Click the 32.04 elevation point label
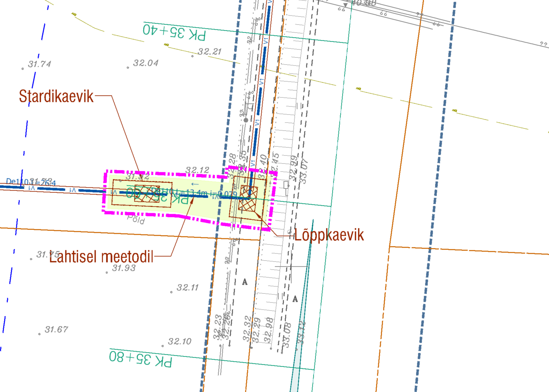 click(x=146, y=63)
